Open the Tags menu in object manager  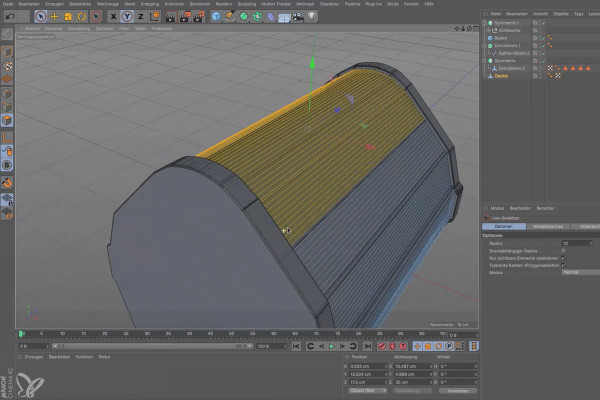coord(579,14)
